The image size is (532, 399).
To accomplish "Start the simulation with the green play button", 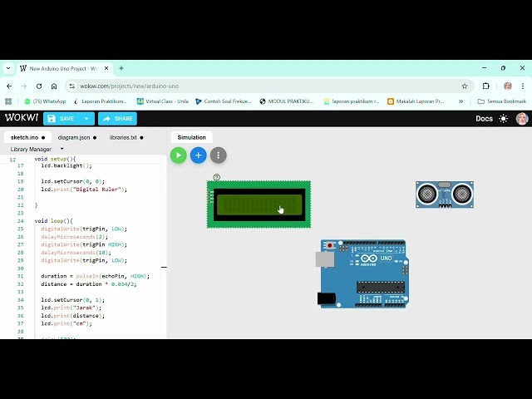I will 179,155.
